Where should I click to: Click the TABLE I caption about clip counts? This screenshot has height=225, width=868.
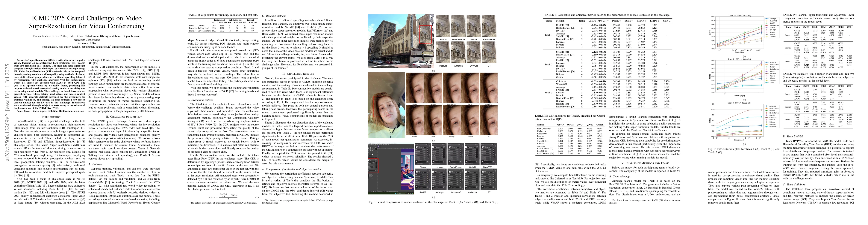(223, 15)
